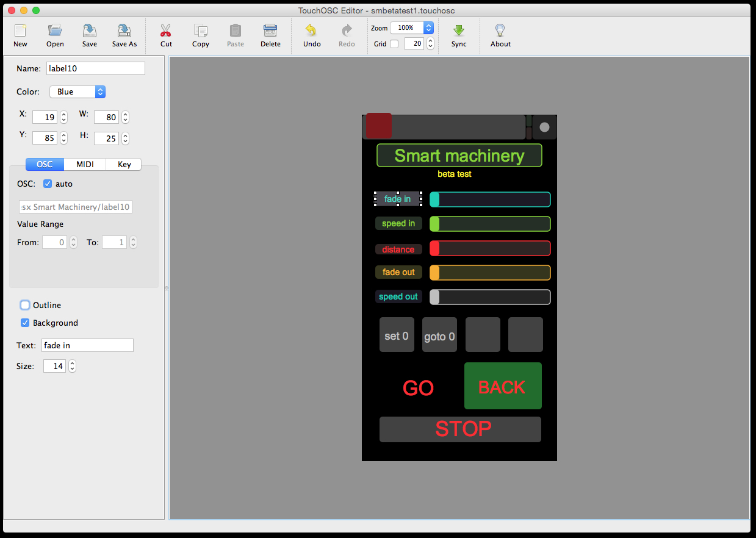This screenshot has width=756, height=538.
Task: Click the red distance slider
Action: pyautogui.click(x=490, y=248)
